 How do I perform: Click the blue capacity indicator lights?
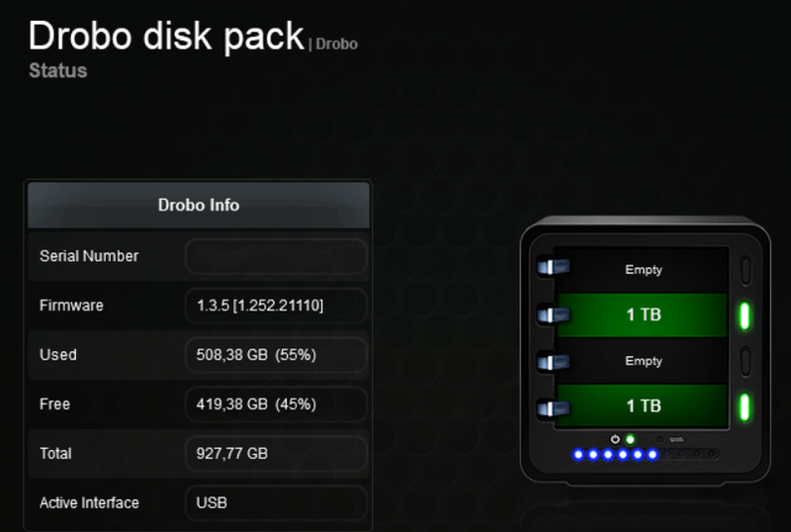point(615,455)
